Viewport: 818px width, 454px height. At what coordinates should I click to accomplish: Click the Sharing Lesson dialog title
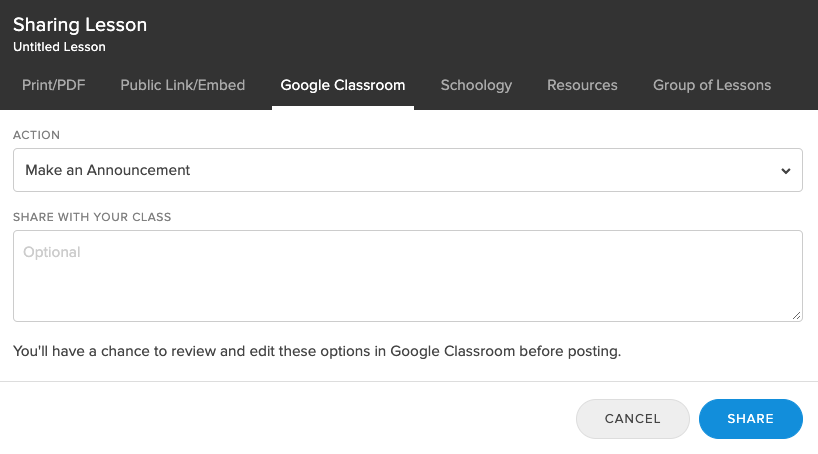click(80, 25)
